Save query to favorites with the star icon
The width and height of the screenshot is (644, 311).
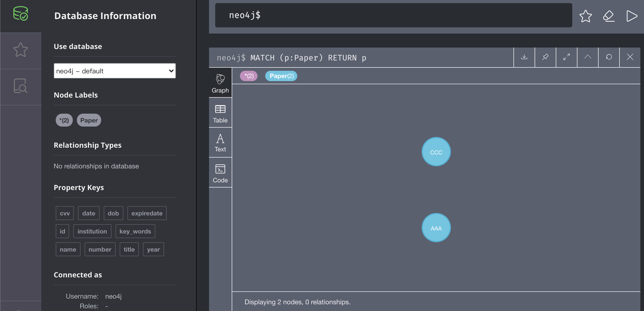pos(585,16)
